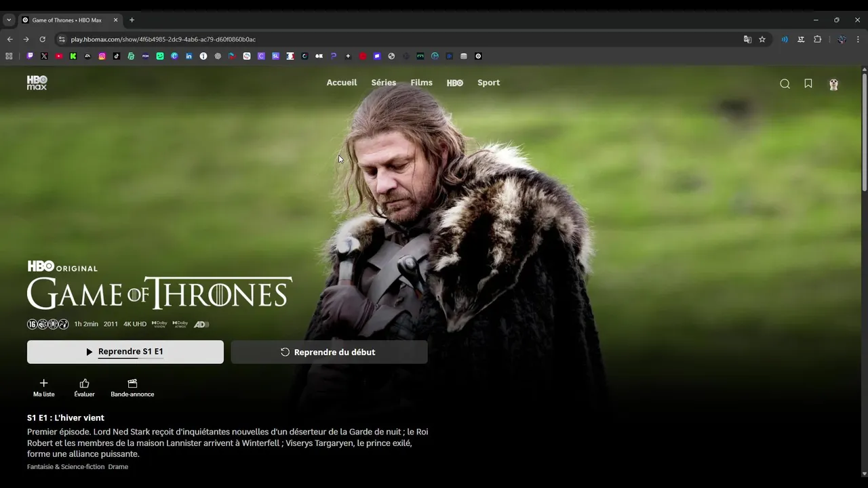Bookmark this page with the star icon
This screenshot has height=488, width=868.
point(762,39)
